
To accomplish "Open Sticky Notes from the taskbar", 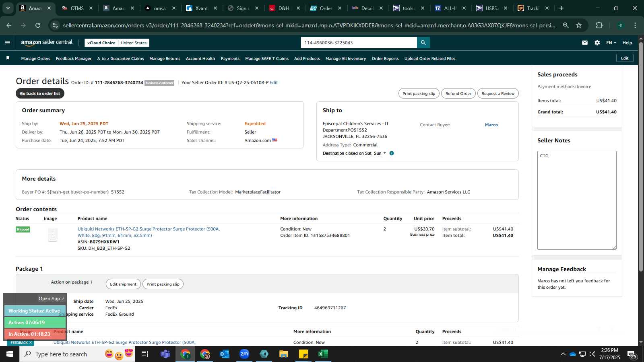I will pyautogui.click(x=303, y=354).
